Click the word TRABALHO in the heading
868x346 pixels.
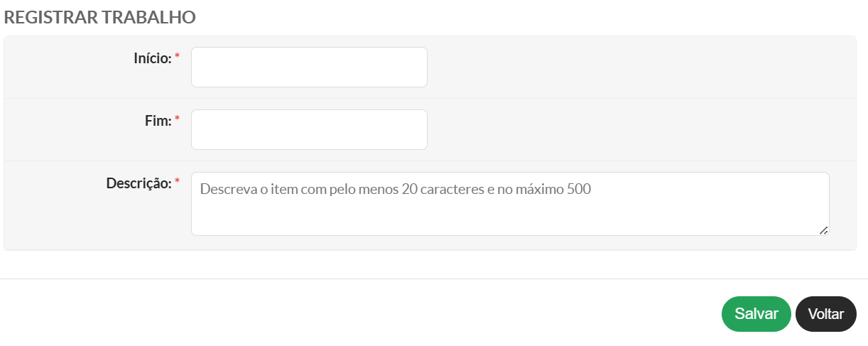(148, 18)
